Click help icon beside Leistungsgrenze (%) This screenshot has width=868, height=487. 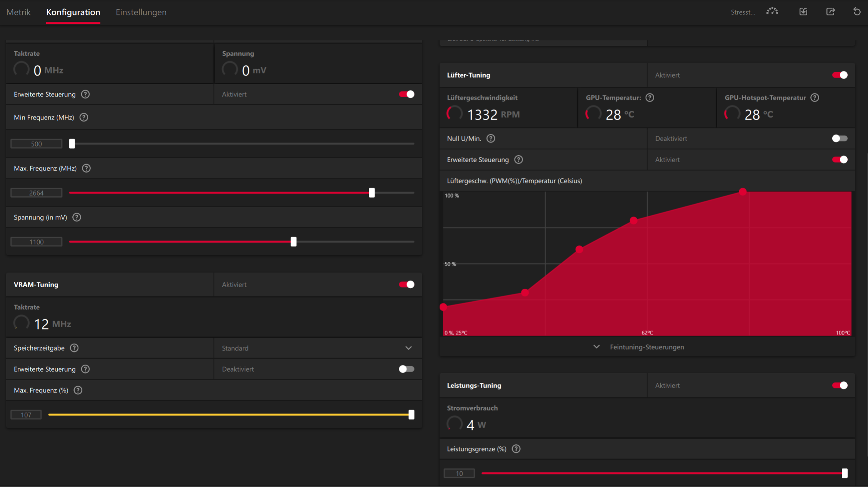(516, 449)
